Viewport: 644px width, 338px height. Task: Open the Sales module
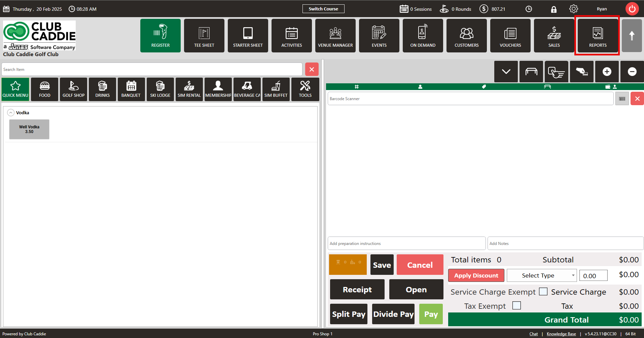(554, 36)
